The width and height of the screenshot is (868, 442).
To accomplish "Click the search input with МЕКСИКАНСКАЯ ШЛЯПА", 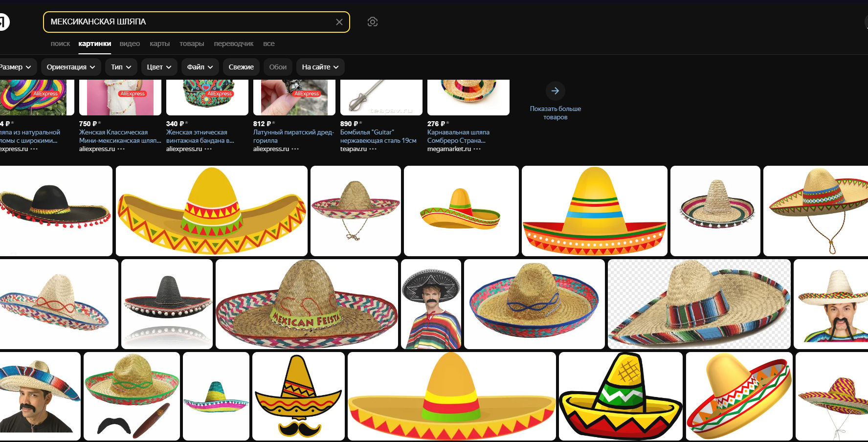I will tap(191, 22).
